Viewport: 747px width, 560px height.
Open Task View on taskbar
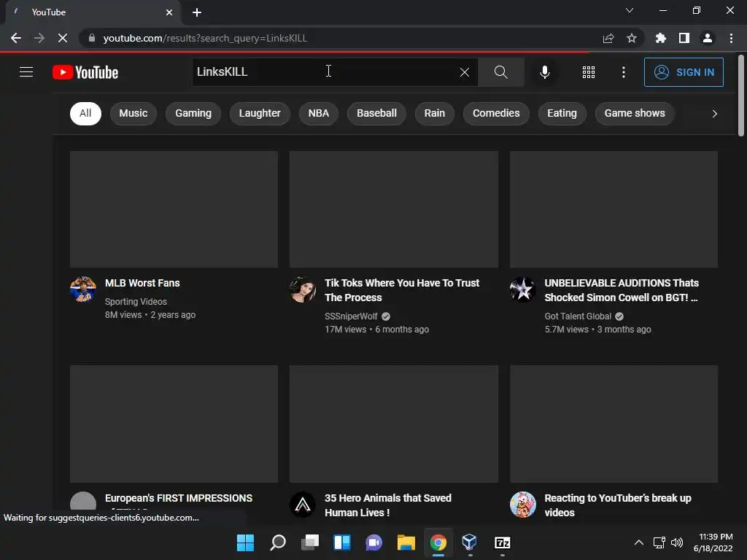[x=309, y=542]
